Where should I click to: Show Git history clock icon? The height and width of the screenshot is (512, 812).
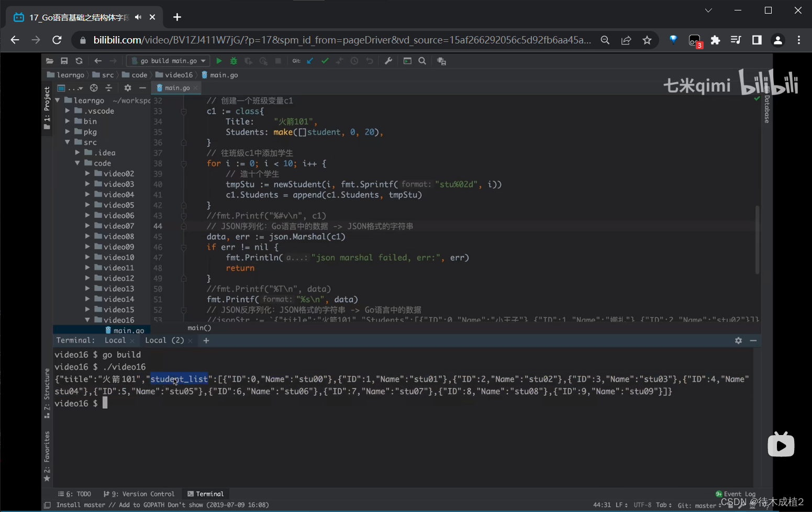(354, 61)
